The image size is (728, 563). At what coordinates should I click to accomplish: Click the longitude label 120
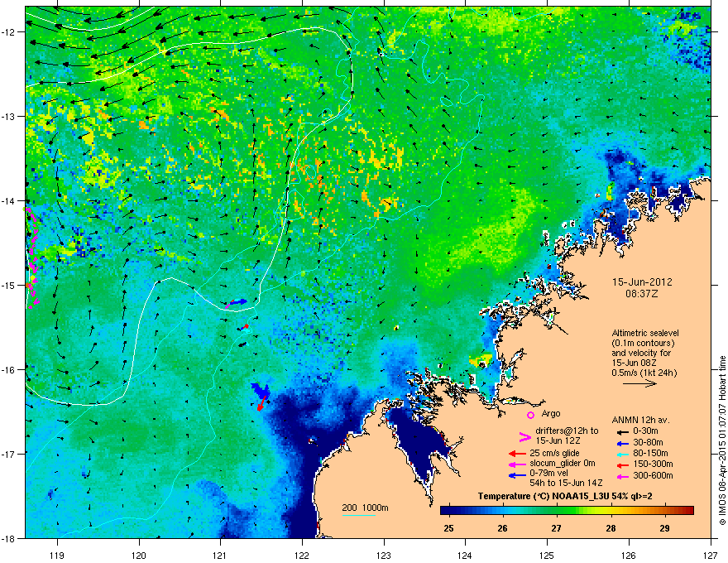pyautogui.click(x=139, y=555)
